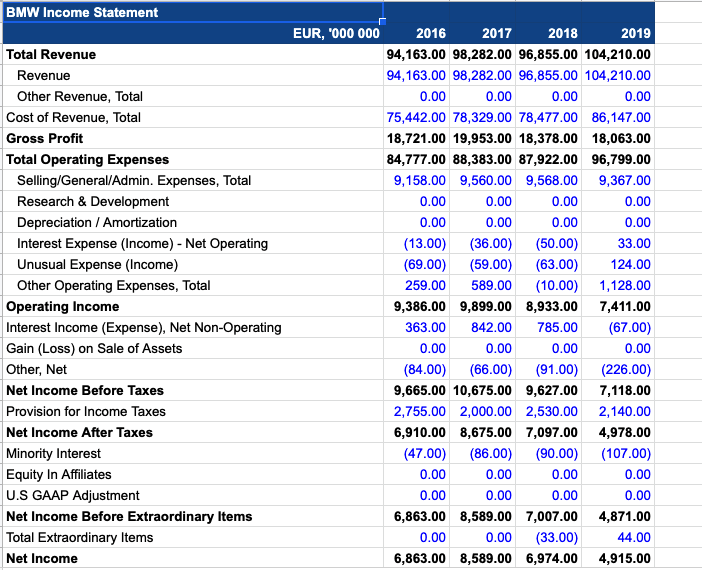This screenshot has width=702, height=570.
Task: Select the BMW Income Statement title cell
Action: 193,12
